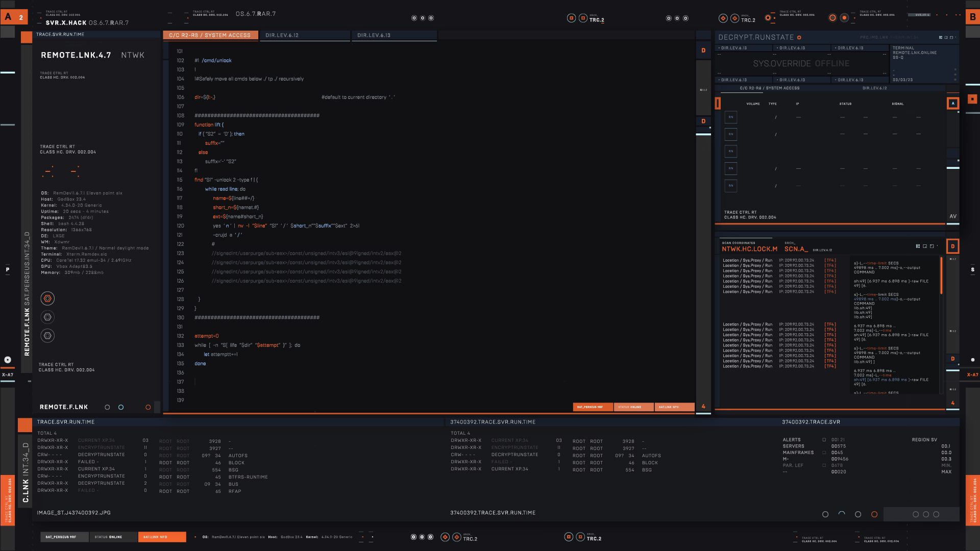Image resolution: width=980 pixels, height=551 pixels.
Task: Click the orange hexagon icon under system info
Action: pos(47,298)
